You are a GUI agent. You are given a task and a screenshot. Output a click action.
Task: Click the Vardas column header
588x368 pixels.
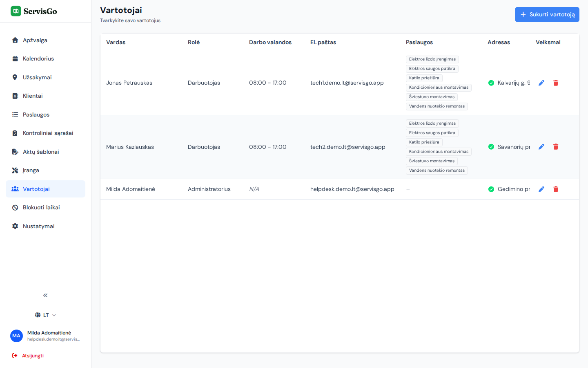[x=116, y=43]
